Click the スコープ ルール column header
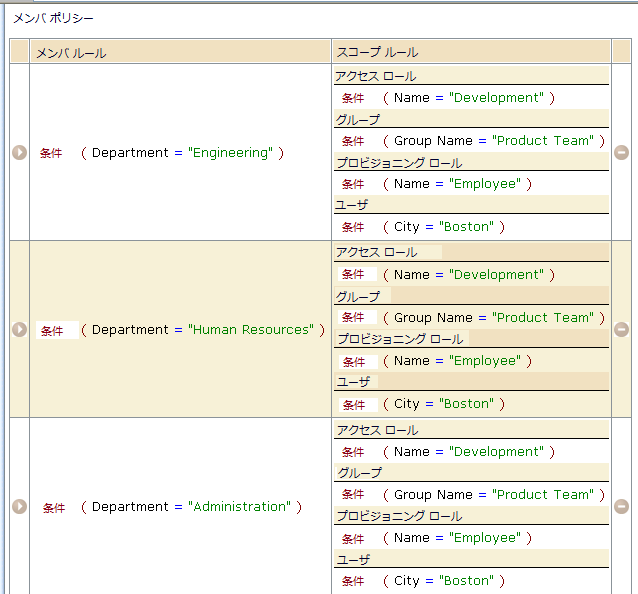 click(x=377, y=52)
